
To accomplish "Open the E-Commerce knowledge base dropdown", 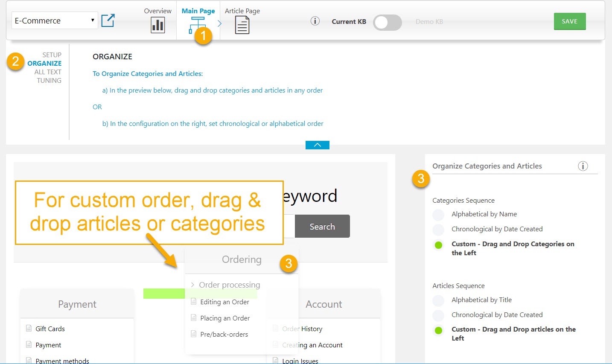I will coord(55,20).
